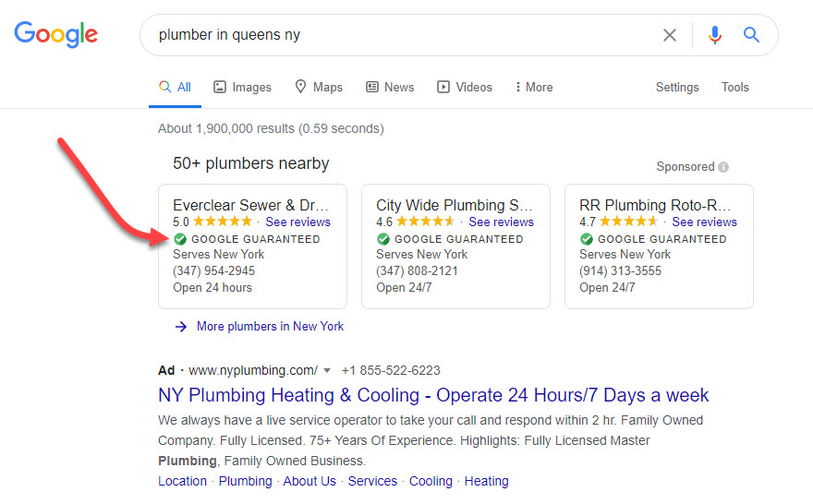Clear the search box with X icon
Image resolution: width=813 pixels, height=504 pixels.
coord(670,35)
